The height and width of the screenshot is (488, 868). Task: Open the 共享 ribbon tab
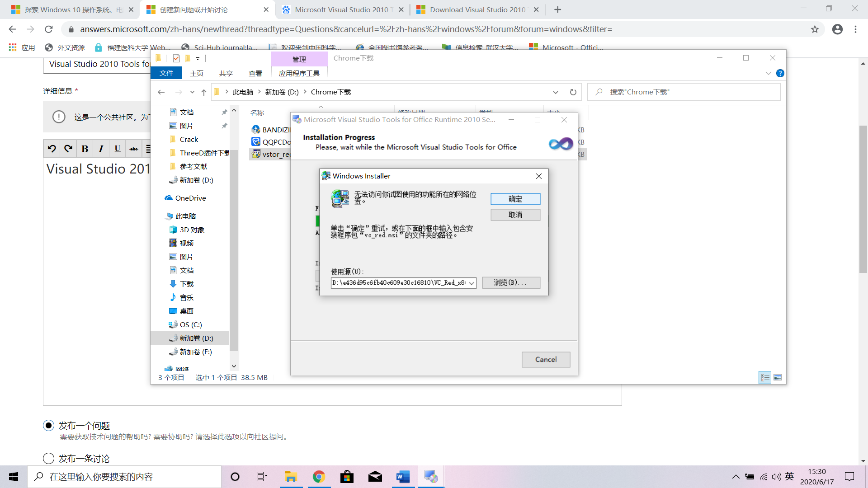coord(226,73)
